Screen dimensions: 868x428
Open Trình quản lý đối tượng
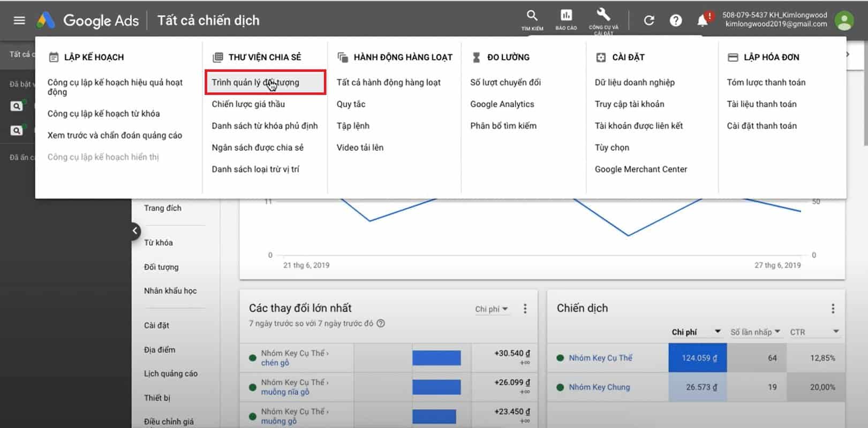click(265, 82)
